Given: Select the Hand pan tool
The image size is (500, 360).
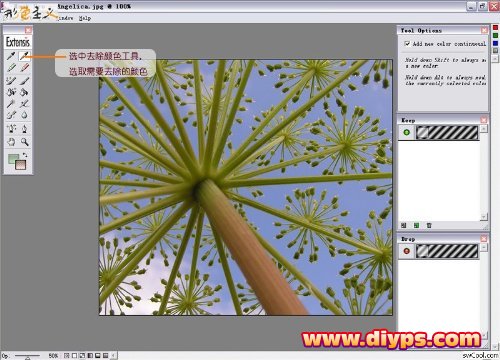Looking at the screenshot, I should 11,142.
